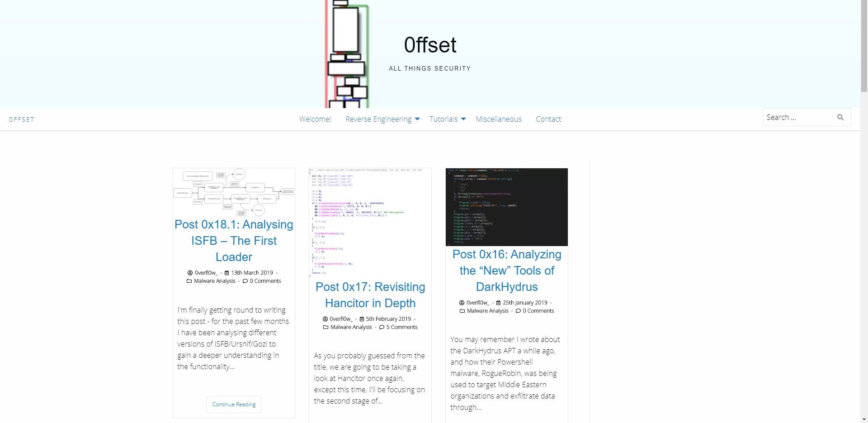
Task: Click the author icon beside 0verfl0w_ on the Hancitor post
Action: pos(325,319)
